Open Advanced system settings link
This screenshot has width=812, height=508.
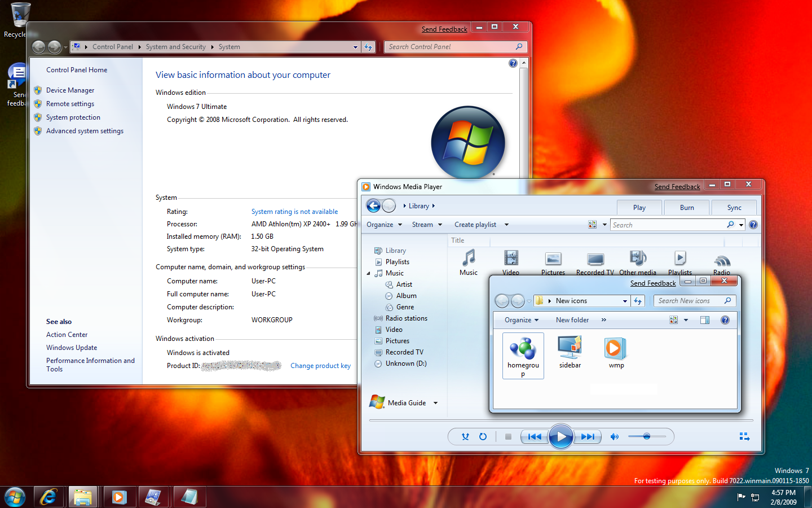85,131
